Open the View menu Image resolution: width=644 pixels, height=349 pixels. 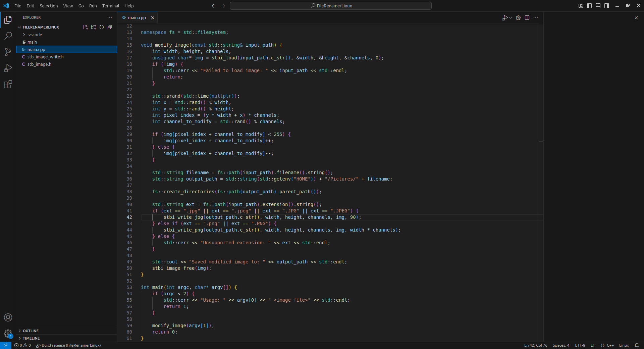tap(68, 6)
